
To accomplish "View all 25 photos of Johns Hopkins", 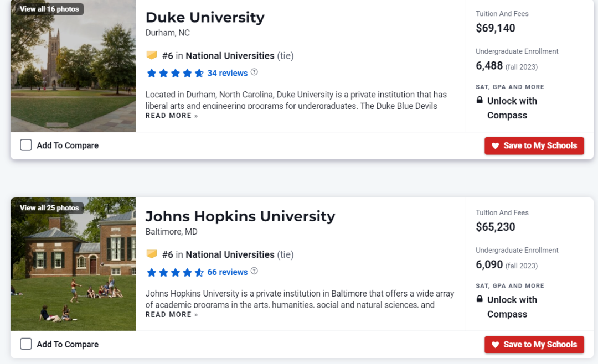I will coord(49,208).
